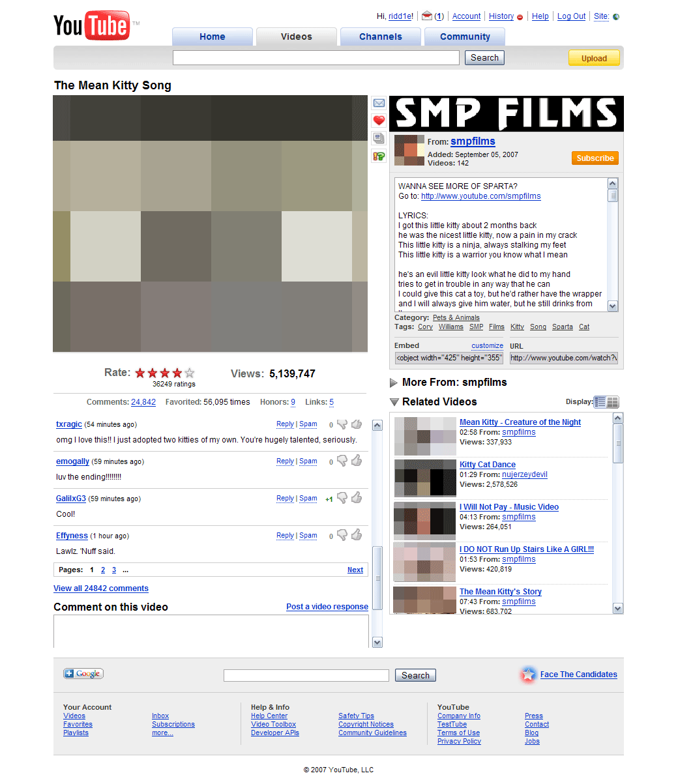The image size is (678, 784).
Task: Open the inbox envelope icon near the username
Action: click(x=427, y=16)
